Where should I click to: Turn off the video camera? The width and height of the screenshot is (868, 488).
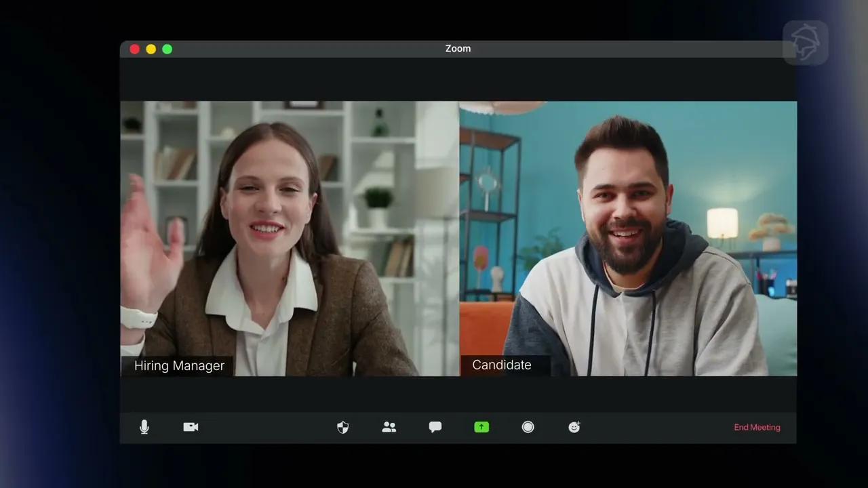191,427
